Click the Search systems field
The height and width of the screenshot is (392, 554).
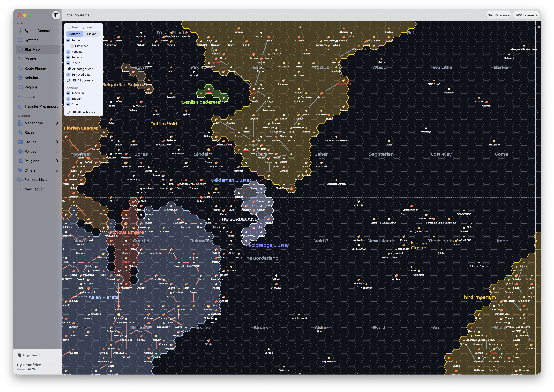pyautogui.click(x=83, y=27)
